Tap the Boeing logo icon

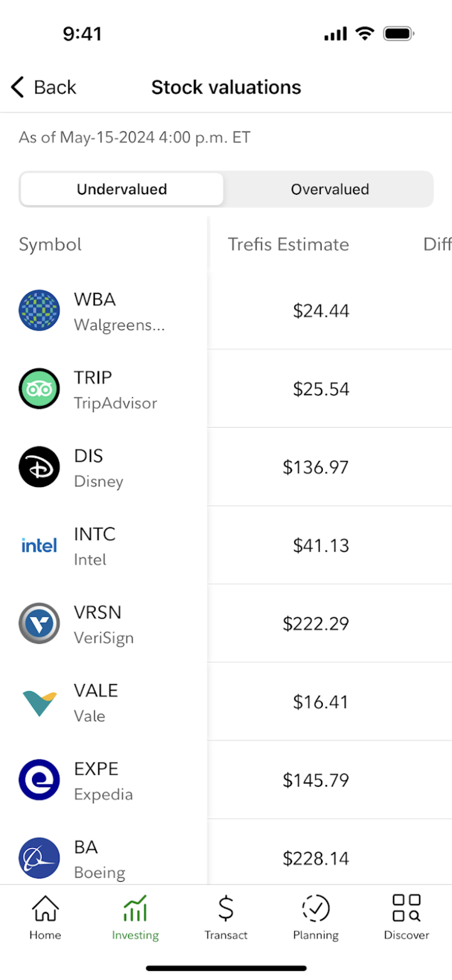point(39,858)
